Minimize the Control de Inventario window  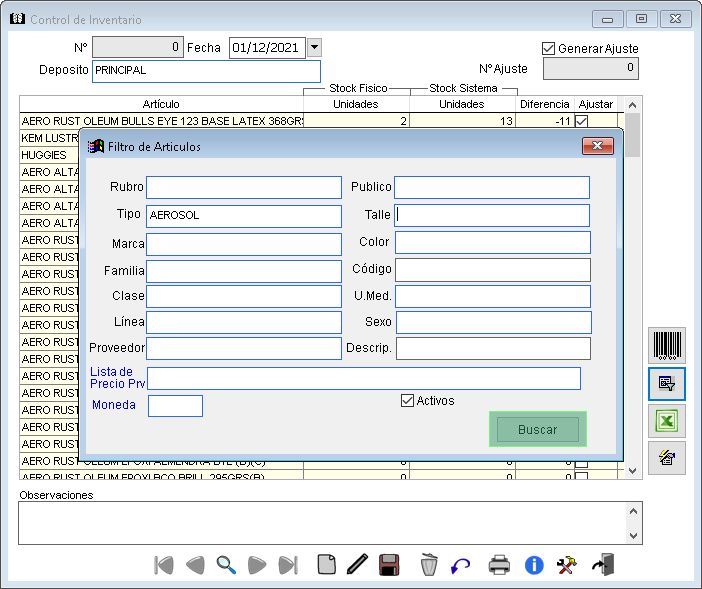coord(608,19)
